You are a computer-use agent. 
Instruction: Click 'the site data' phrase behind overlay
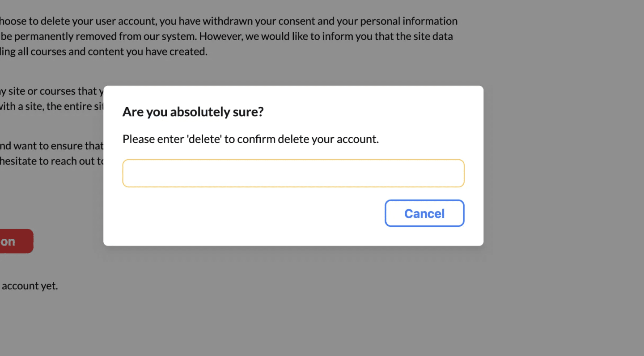[x=424, y=36]
